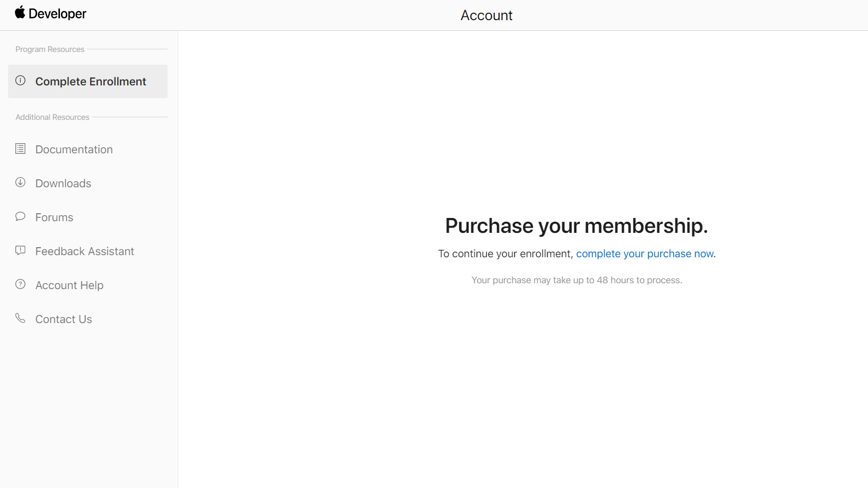Click the 48 hours processing note
The width and height of the screenshot is (868, 488).
pyautogui.click(x=576, y=280)
